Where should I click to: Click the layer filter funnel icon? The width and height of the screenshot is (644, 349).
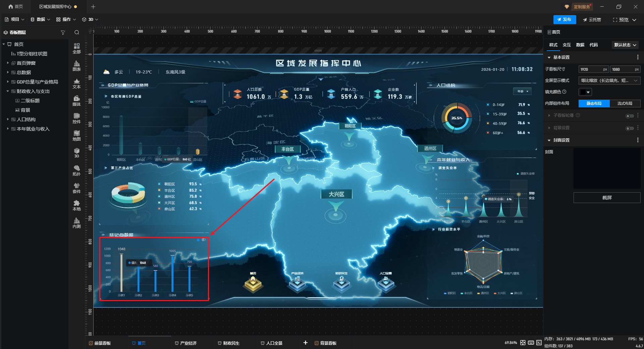pos(63,33)
